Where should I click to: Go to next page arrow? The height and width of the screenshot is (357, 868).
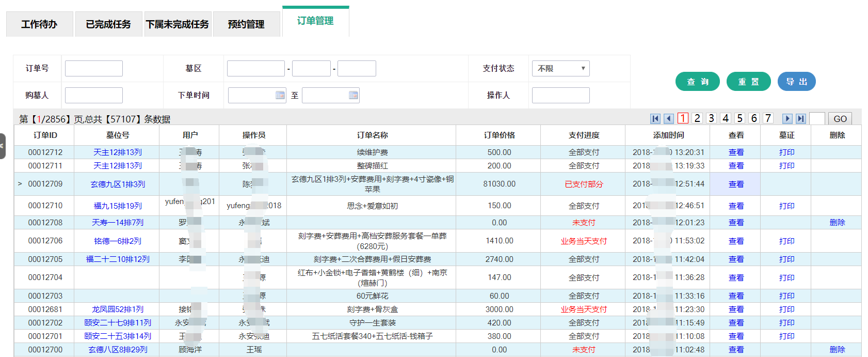coord(787,119)
